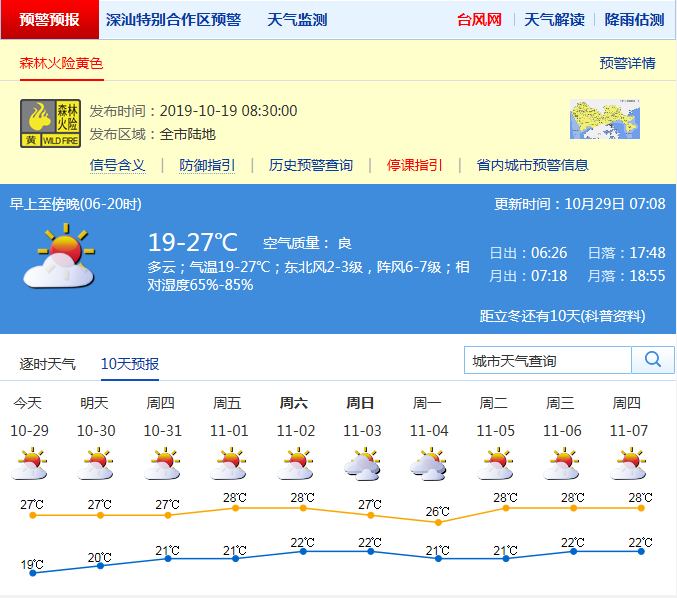677x598 pixels.
Task: Click the 城市天气查询 search input field
Action: click(x=548, y=360)
